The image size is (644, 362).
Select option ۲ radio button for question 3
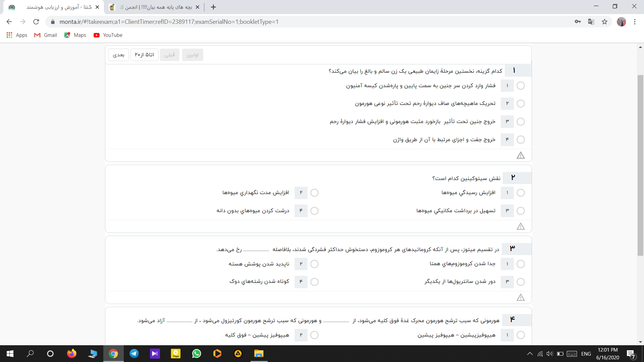coord(314,264)
